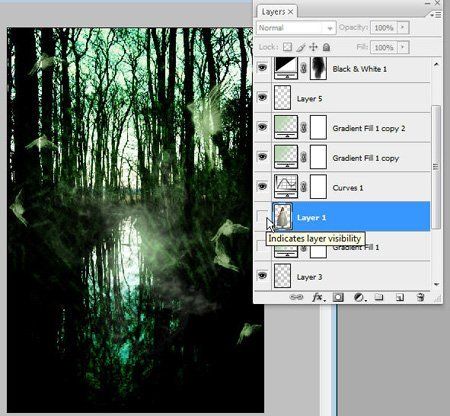450x416 pixels.
Task: Lock all with padlock icon
Action: 326,47
